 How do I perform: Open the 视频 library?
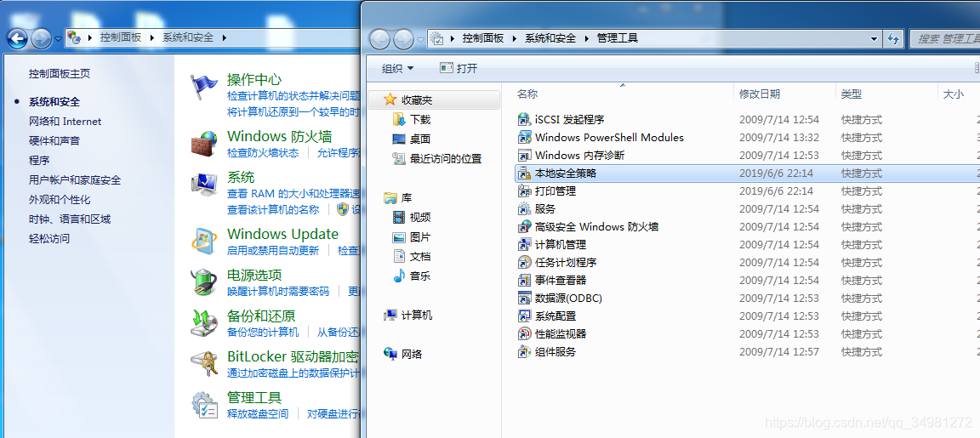[x=420, y=218]
